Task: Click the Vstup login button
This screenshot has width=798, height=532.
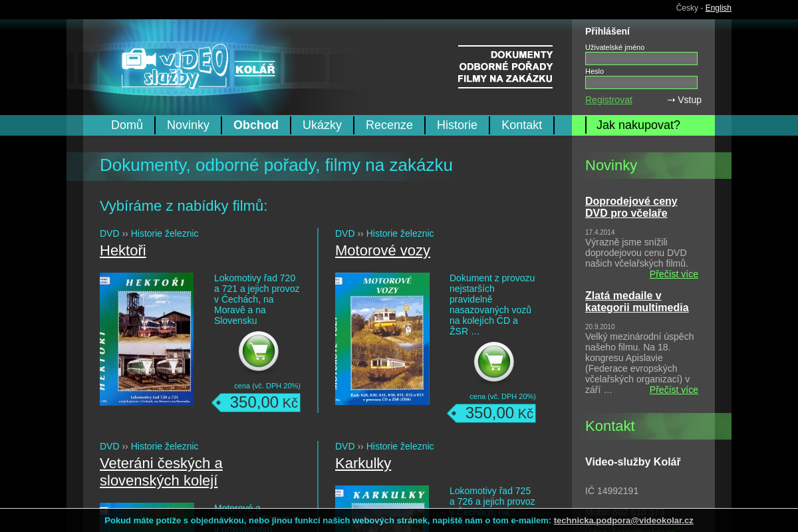Action: click(684, 100)
